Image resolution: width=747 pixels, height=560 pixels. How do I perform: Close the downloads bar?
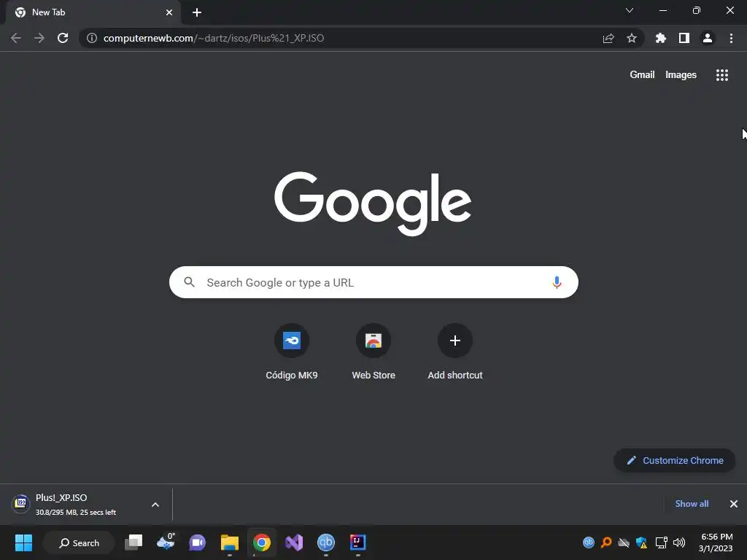734,504
